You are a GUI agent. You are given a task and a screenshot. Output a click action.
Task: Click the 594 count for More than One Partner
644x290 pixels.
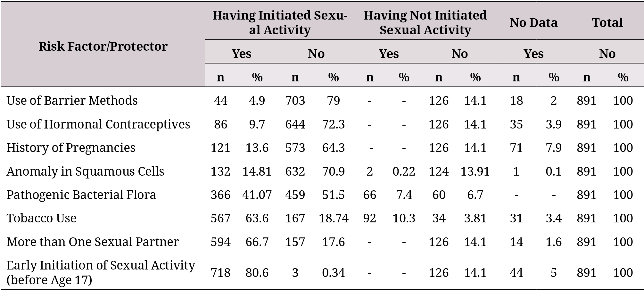coord(220,242)
